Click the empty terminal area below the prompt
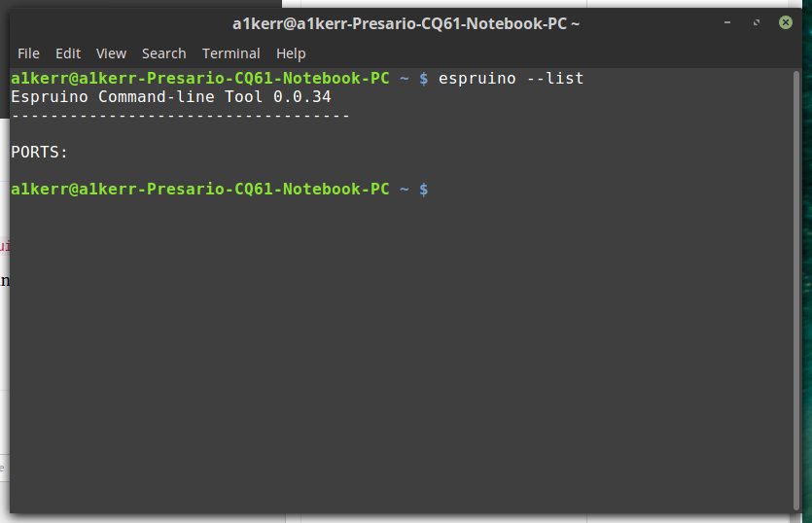The image size is (812, 523). tap(402, 352)
